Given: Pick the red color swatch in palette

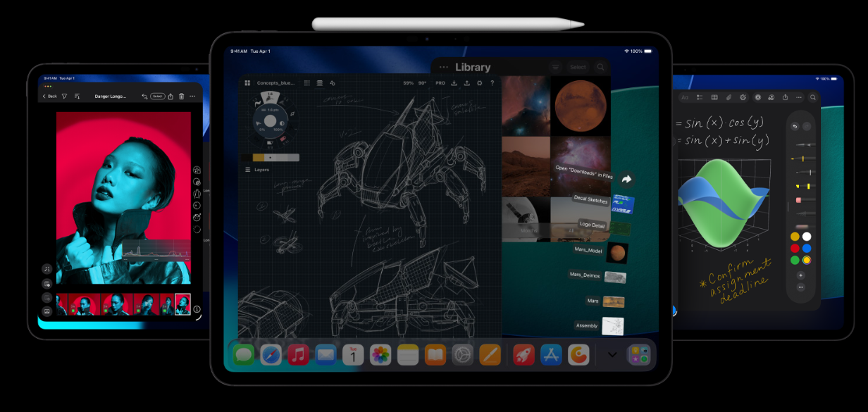Looking at the screenshot, I should (x=795, y=248).
